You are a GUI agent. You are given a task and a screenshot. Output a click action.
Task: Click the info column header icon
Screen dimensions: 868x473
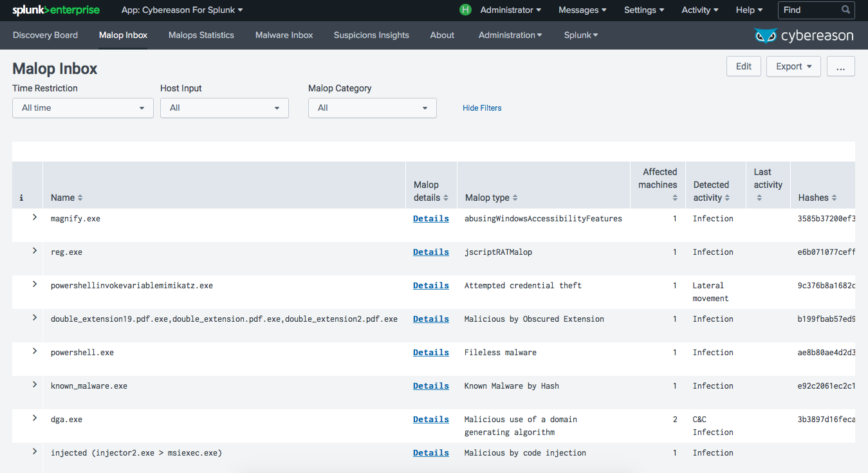tap(21, 198)
